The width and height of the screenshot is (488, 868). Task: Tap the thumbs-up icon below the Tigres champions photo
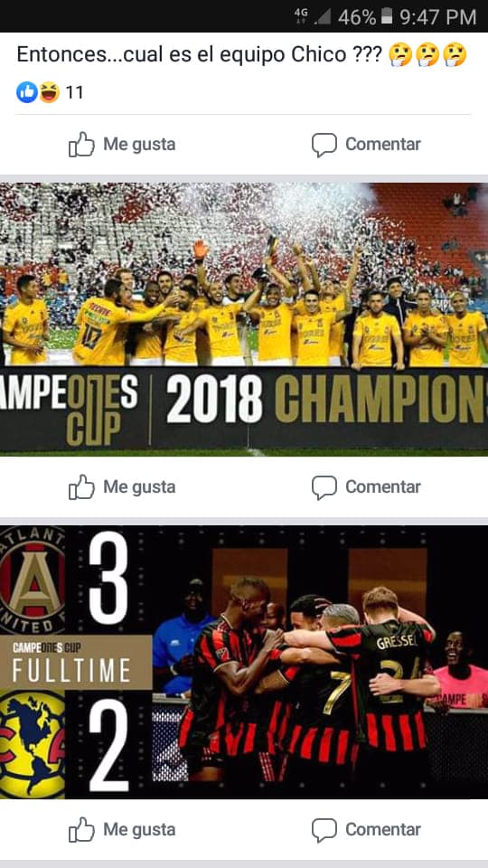pyautogui.click(x=81, y=487)
